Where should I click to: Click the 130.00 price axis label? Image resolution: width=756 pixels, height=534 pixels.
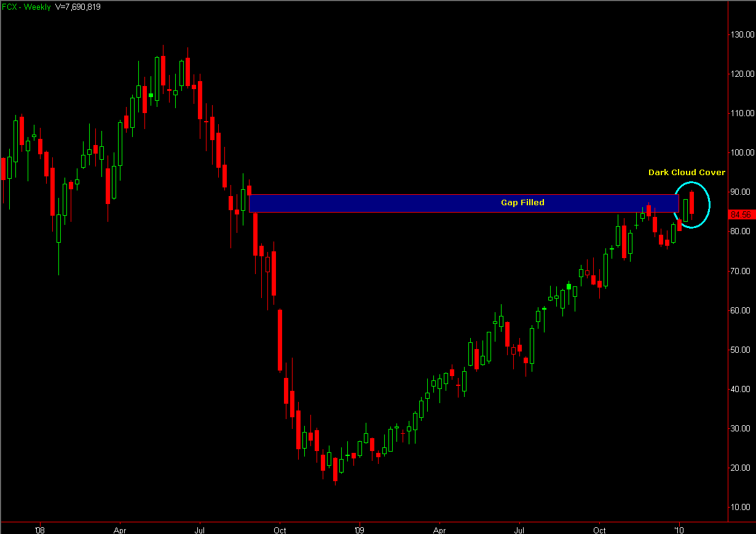pyautogui.click(x=741, y=34)
